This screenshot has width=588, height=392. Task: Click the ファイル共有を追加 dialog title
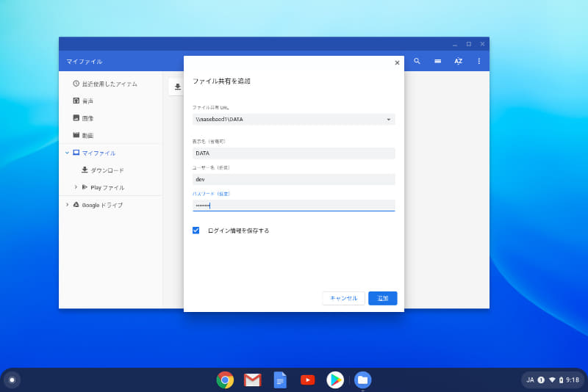pos(221,81)
